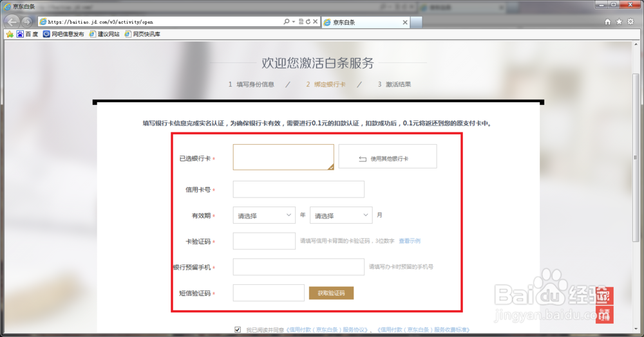Click the 已选银行卡 selected card box

click(x=283, y=157)
